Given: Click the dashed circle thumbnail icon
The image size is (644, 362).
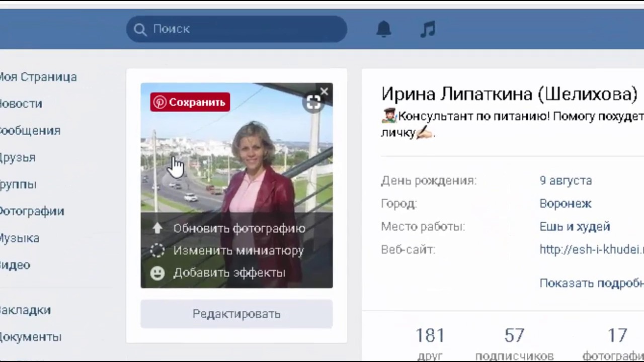Looking at the screenshot, I should point(157,250).
